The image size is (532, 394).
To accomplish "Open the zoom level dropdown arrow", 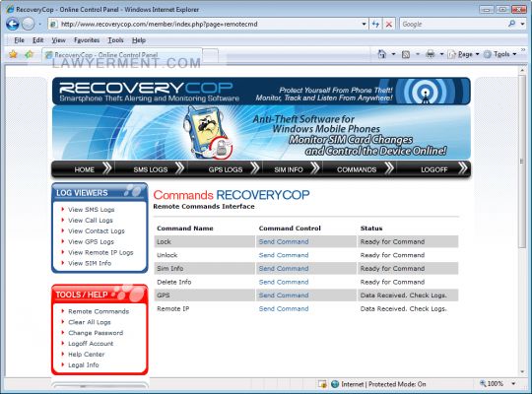I will [513, 384].
